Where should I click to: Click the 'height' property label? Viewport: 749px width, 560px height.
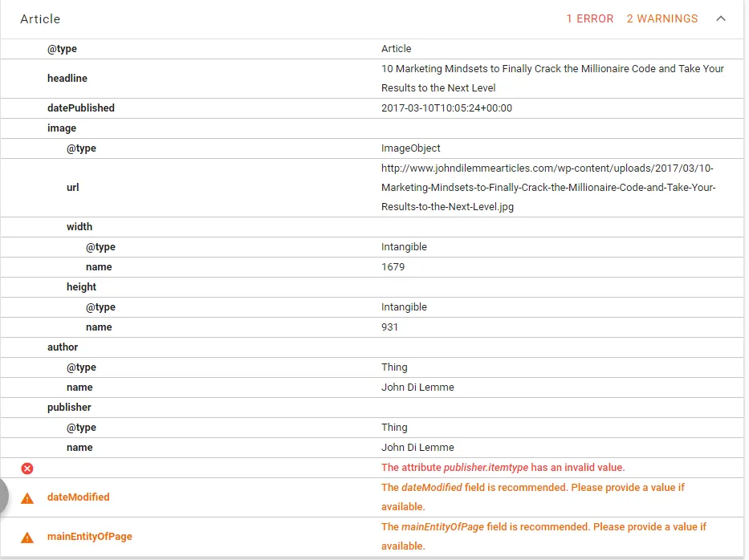81,287
